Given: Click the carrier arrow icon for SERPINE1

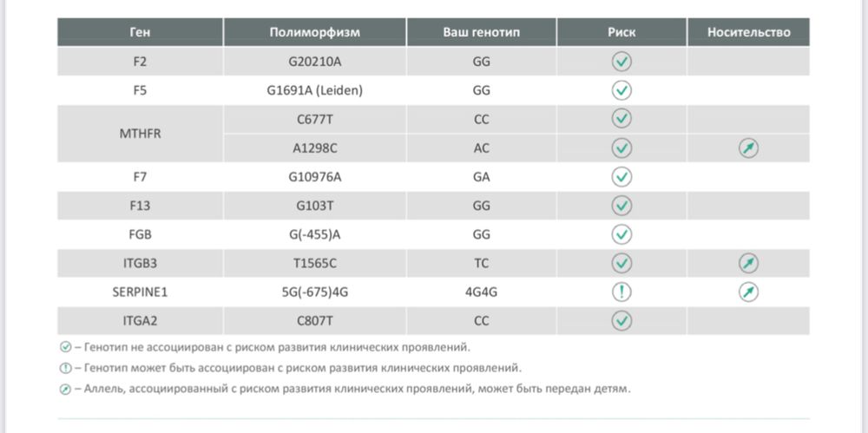Looking at the screenshot, I should (x=748, y=292).
